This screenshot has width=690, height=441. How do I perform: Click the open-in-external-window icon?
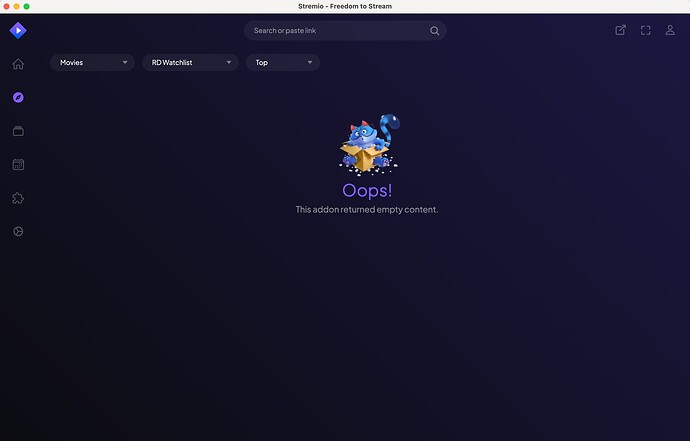coord(620,30)
